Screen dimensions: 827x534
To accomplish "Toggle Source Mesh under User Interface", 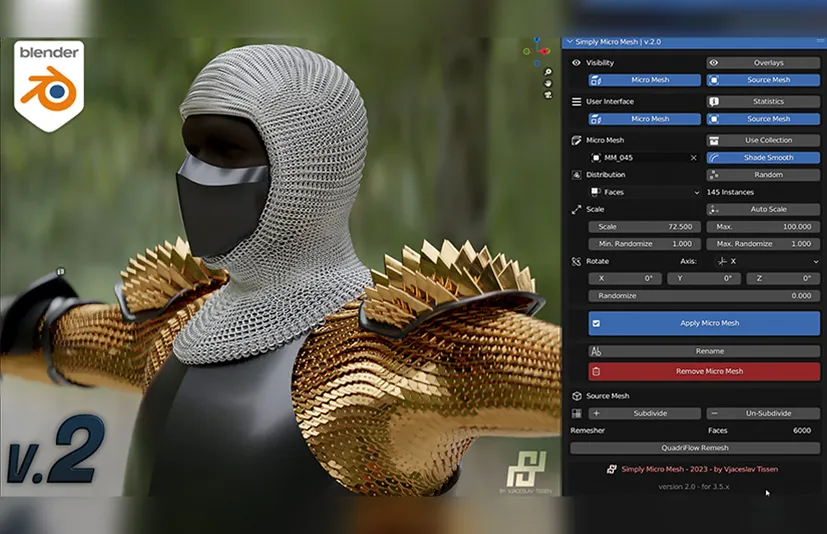I will [763, 119].
